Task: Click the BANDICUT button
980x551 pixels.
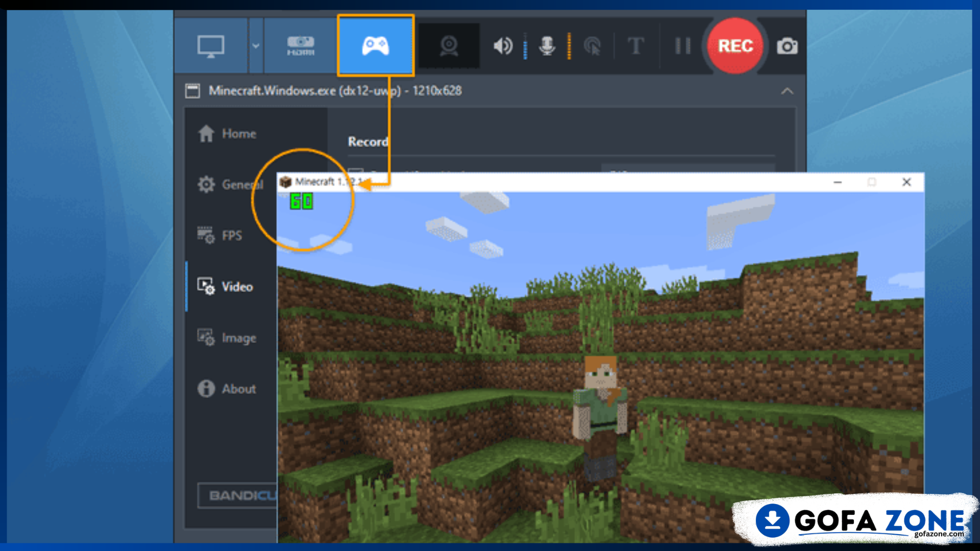Action: [x=237, y=495]
